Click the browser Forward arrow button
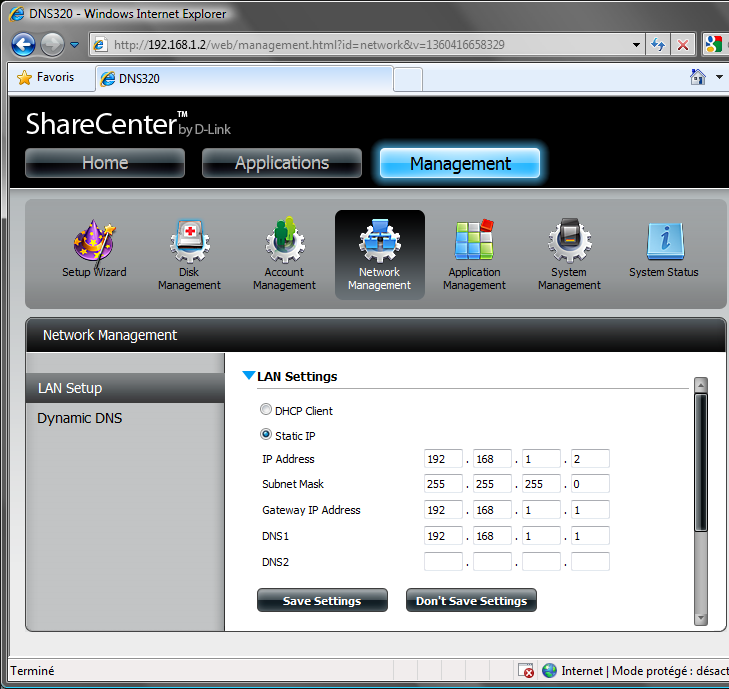 [52, 45]
